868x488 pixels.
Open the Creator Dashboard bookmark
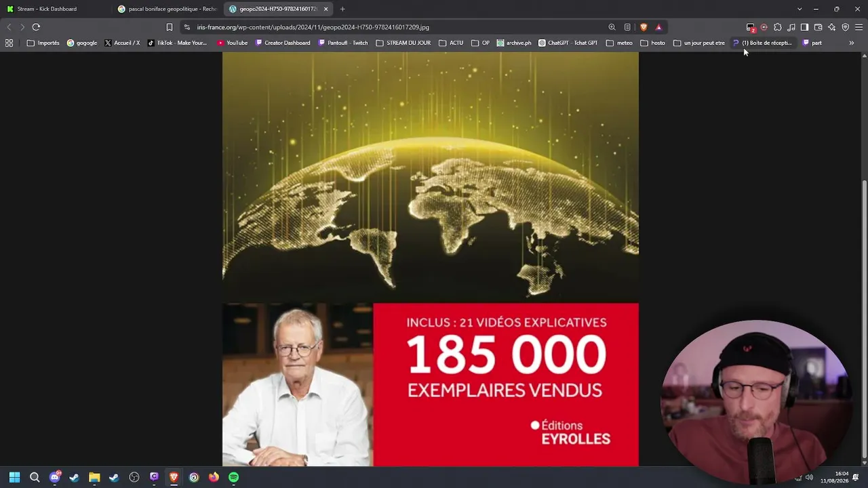coord(283,43)
